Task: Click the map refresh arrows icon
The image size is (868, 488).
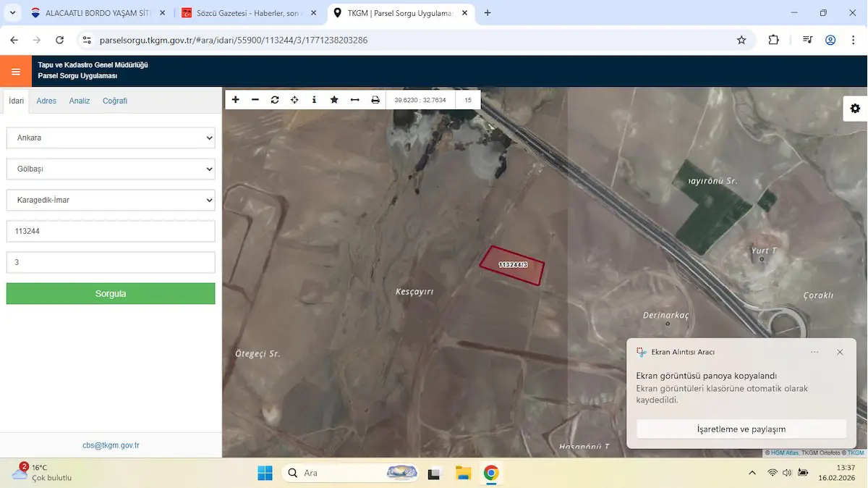Action: (275, 100)
